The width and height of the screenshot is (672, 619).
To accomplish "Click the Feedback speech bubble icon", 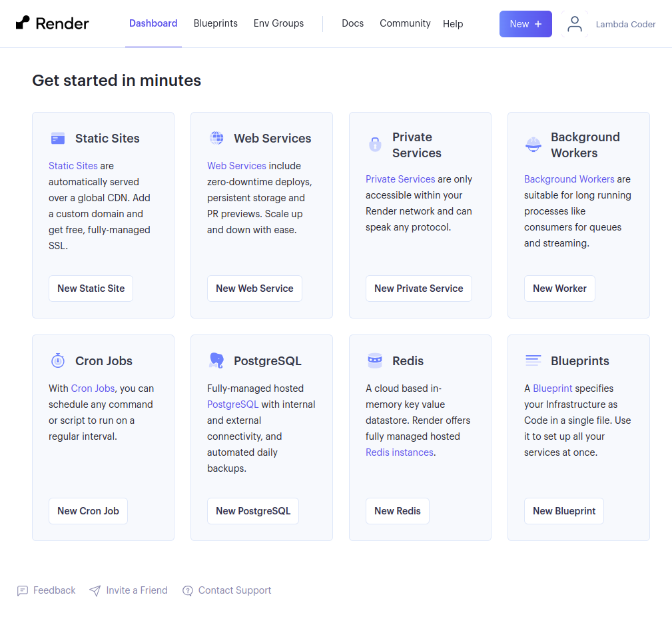I will click(x=22, y=591).
